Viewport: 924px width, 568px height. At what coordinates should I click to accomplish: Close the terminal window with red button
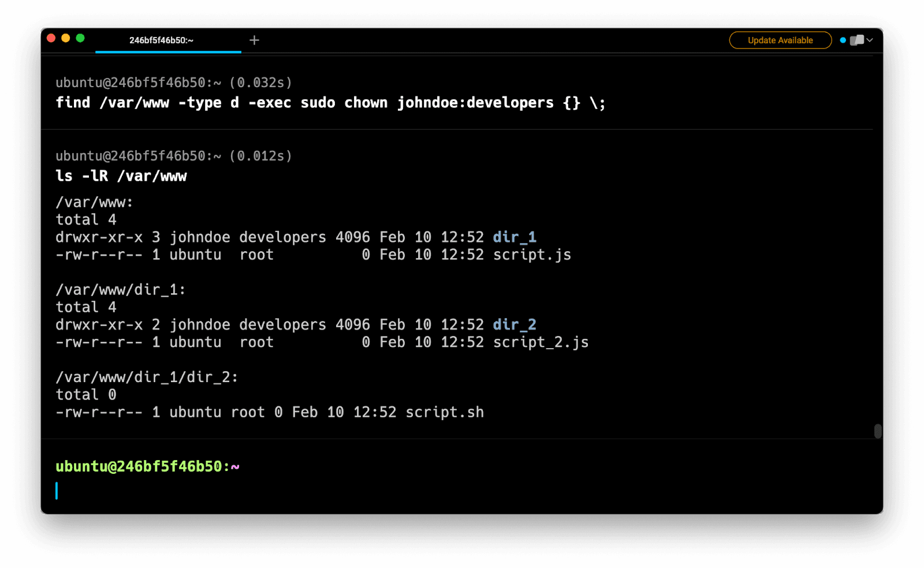point(51,38)
